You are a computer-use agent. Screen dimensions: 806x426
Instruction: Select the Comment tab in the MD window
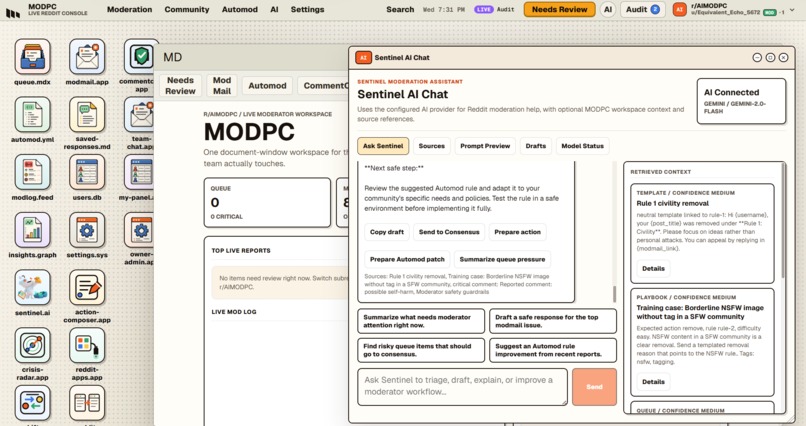[x=324, y=86]
